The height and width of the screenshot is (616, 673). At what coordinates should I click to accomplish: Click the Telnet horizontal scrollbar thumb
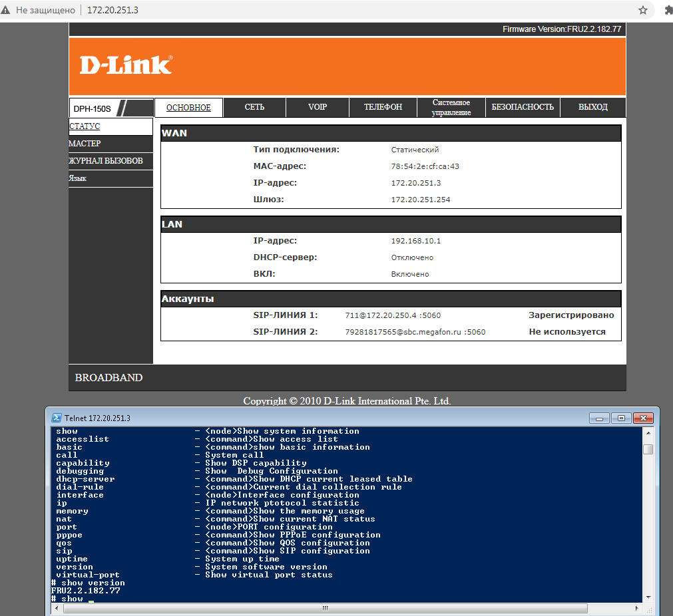click(325, 608)
